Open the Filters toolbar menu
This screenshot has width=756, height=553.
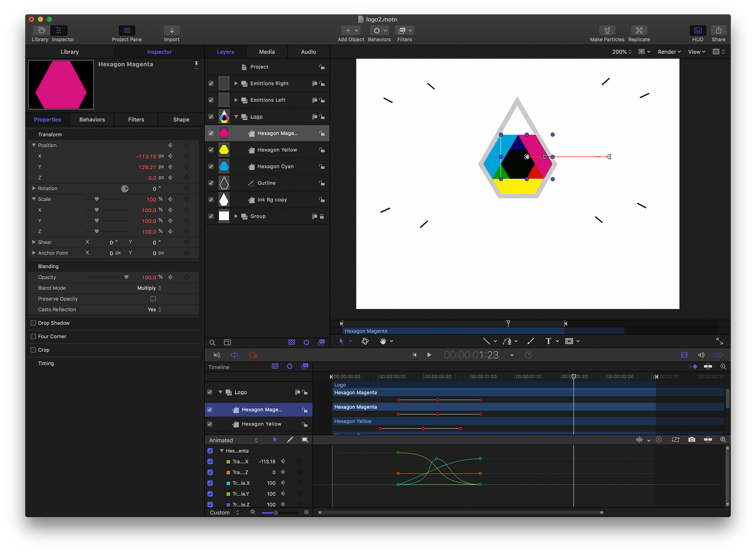[404, 30]
